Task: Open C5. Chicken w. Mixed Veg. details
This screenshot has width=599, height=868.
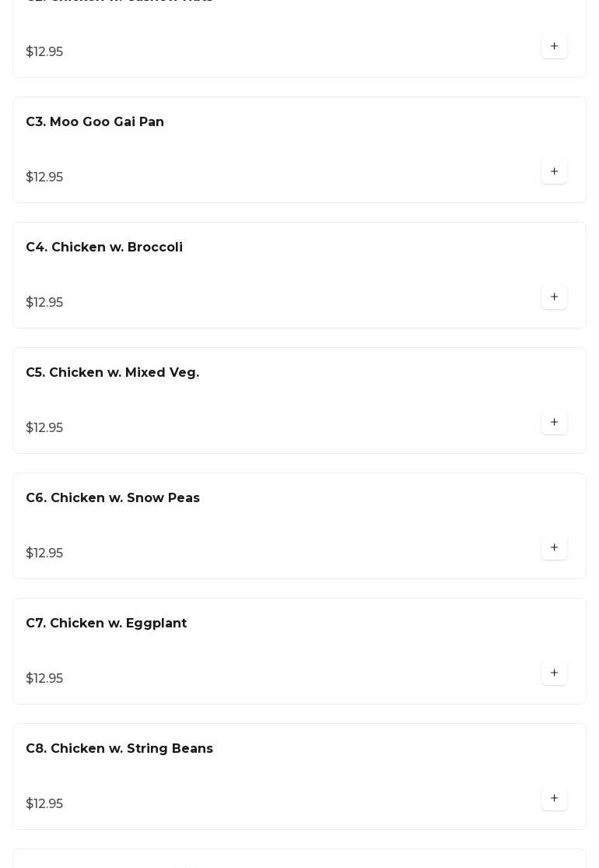Action: (112, 373)
